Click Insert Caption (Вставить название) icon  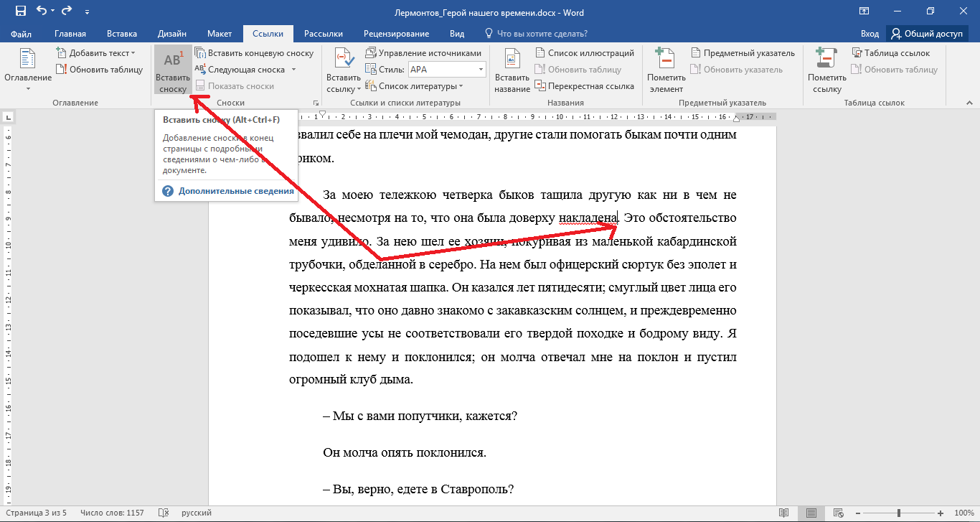(512, 70)
